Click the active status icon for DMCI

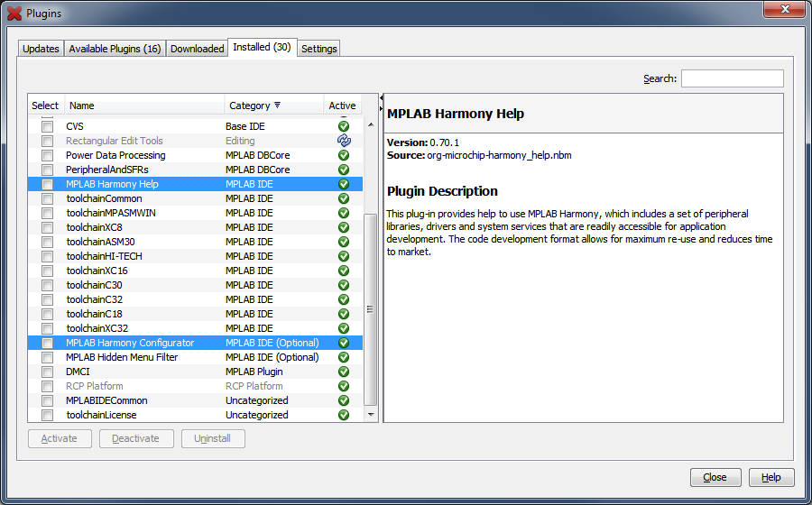click(343, 372)
